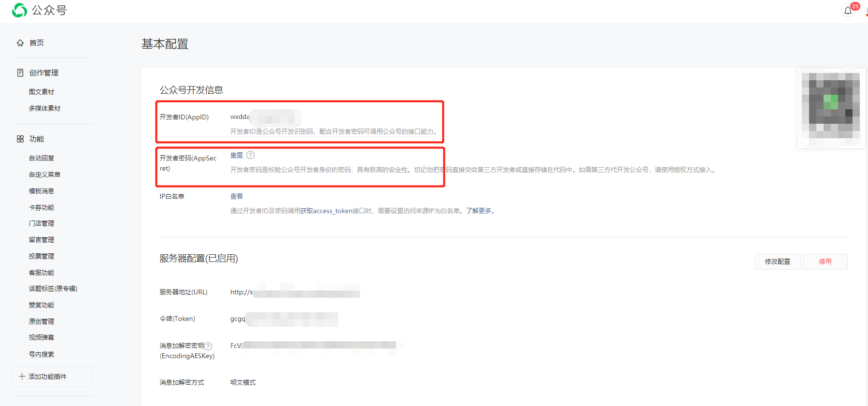Select 自动回复 from the sidebar

click(42, 158)
